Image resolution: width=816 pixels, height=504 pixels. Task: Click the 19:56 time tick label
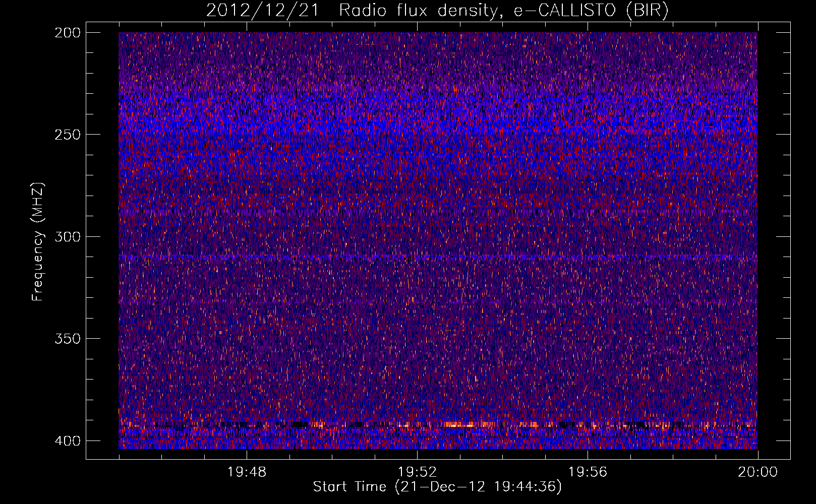click(588, 472)
